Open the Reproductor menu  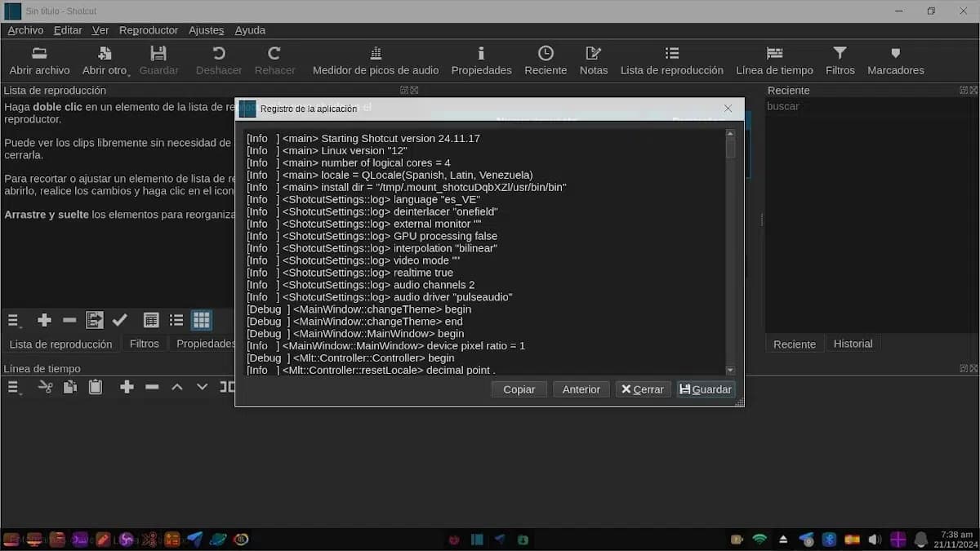coord(148,30)
